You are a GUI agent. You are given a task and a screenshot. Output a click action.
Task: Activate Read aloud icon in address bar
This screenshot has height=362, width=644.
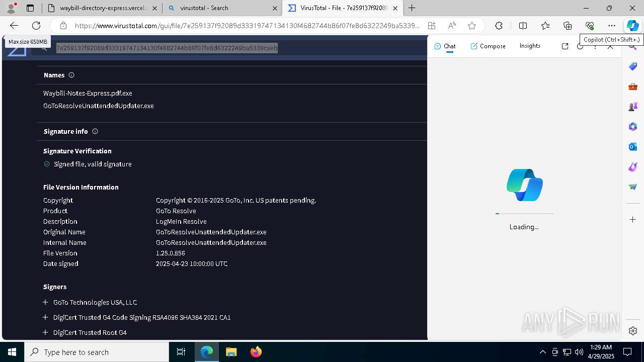coord(451,26)
